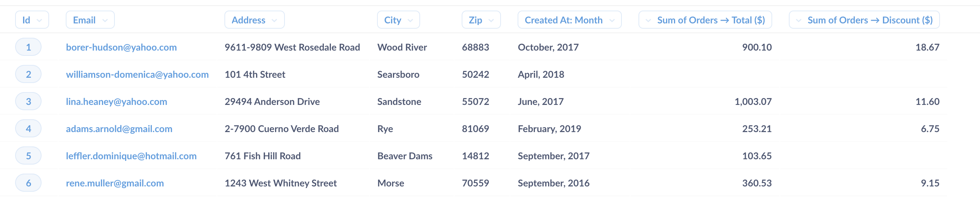The height and width of the screenshot is (197, 980).
Task: Click the Zip column header
Action: (481, 20)
